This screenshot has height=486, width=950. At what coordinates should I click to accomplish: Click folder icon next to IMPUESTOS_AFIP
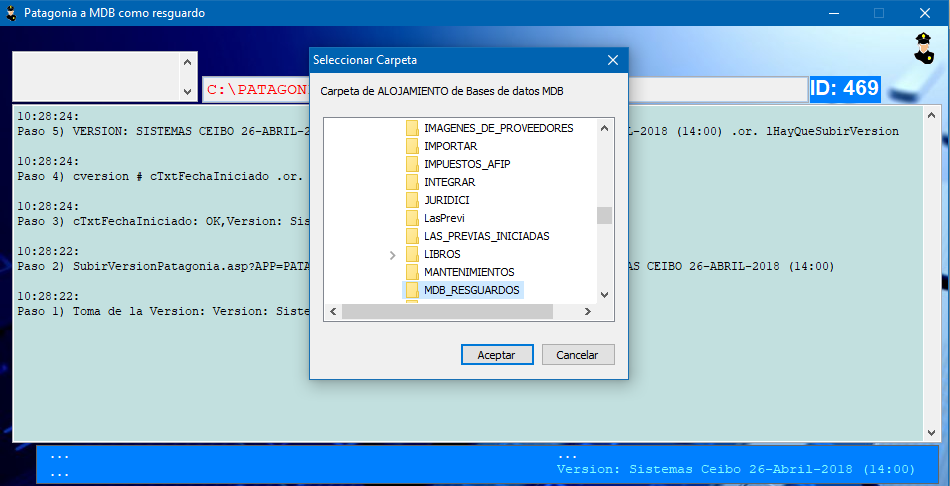pyautogui.click(x=413, y=164)
